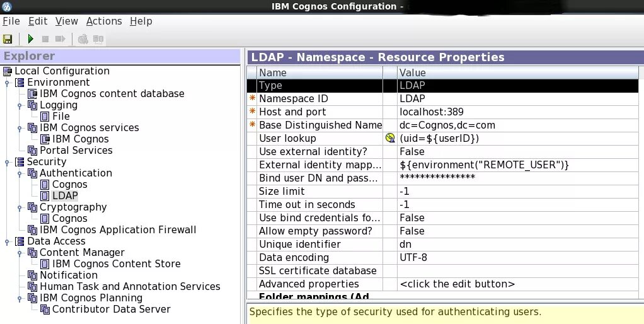This screenshot has height=324, width=644.
Task: Click the File logging destination icon
Action: [45, 117]
